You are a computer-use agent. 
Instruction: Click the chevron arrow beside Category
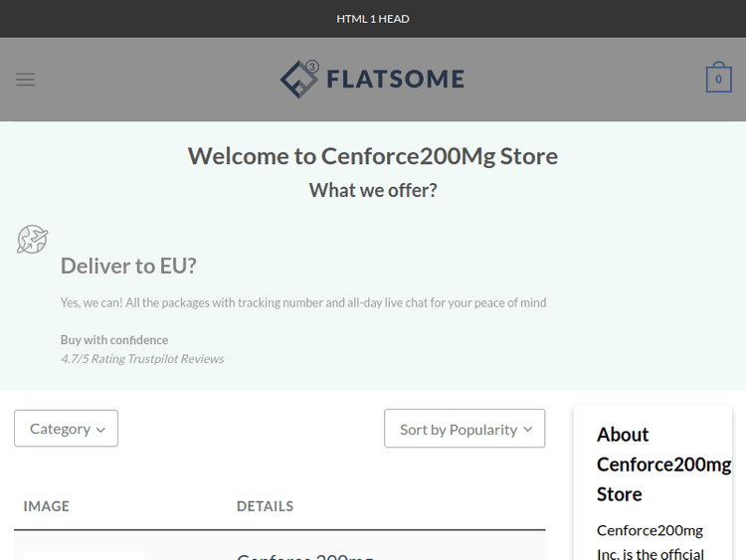(100, 430)
